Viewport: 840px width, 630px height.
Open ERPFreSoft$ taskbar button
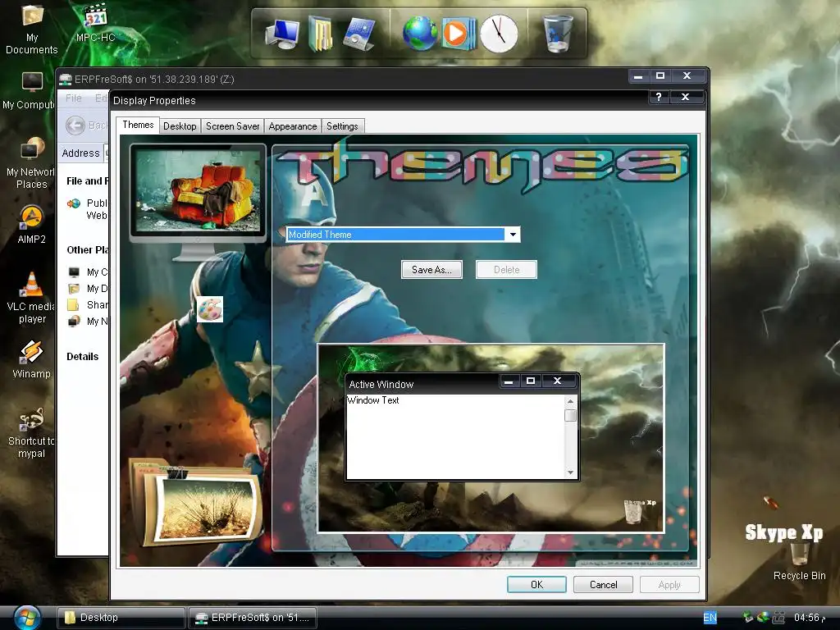pyautogui.click(x=253, y=618)
